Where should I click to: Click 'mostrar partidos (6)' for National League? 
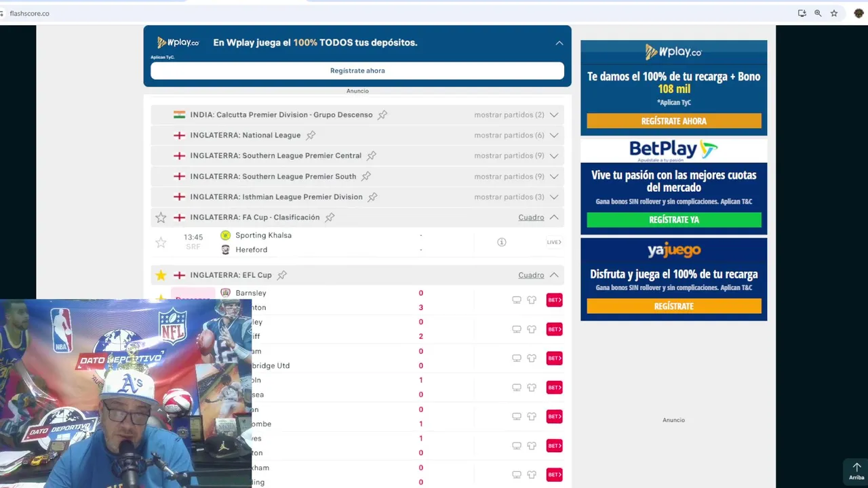(x=509, y=136)
